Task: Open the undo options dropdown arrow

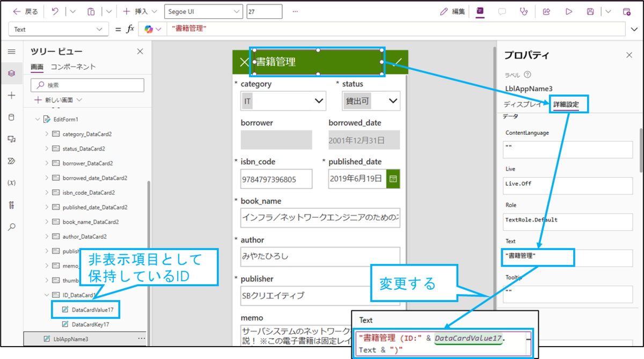Action: click(x=73, y=11)
